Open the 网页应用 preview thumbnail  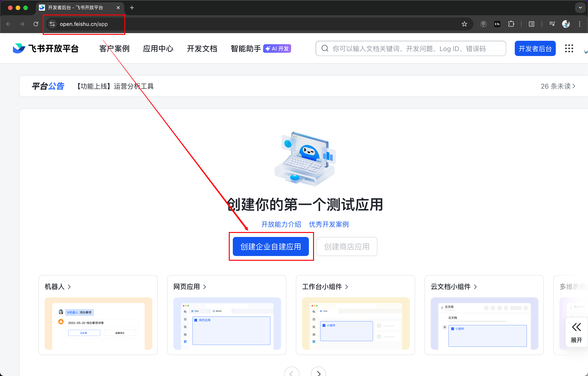click(x=227, y=323)
